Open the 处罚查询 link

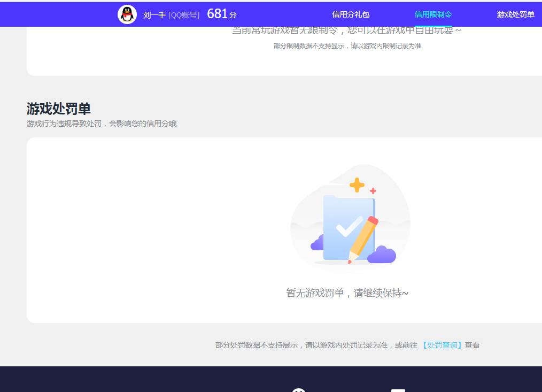click(442, 345)
